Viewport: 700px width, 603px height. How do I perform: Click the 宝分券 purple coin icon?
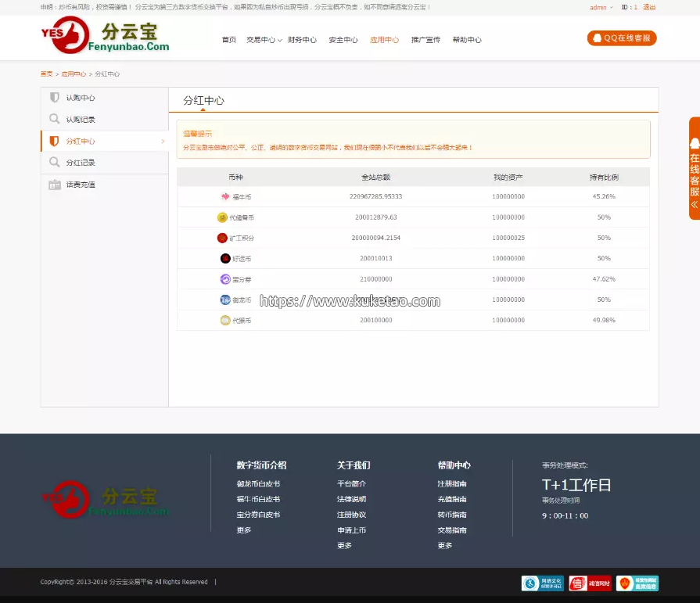coord(225,279)
